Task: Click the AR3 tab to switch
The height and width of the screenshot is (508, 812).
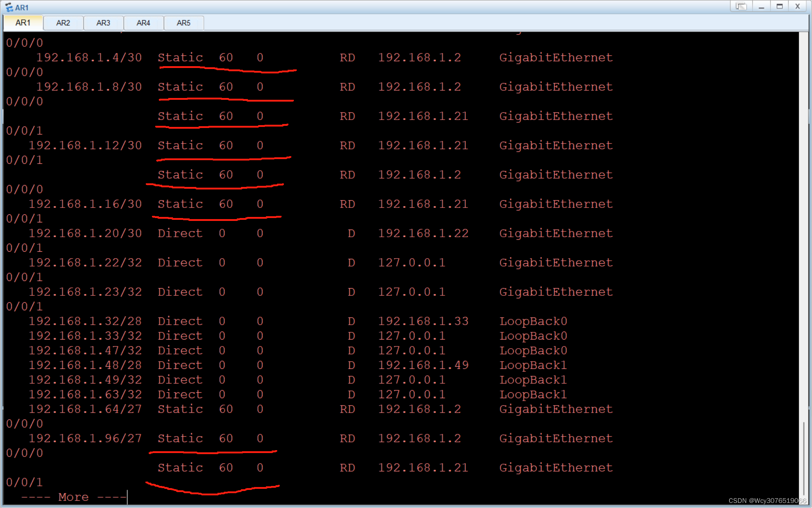Action: (x=103, y=22)
